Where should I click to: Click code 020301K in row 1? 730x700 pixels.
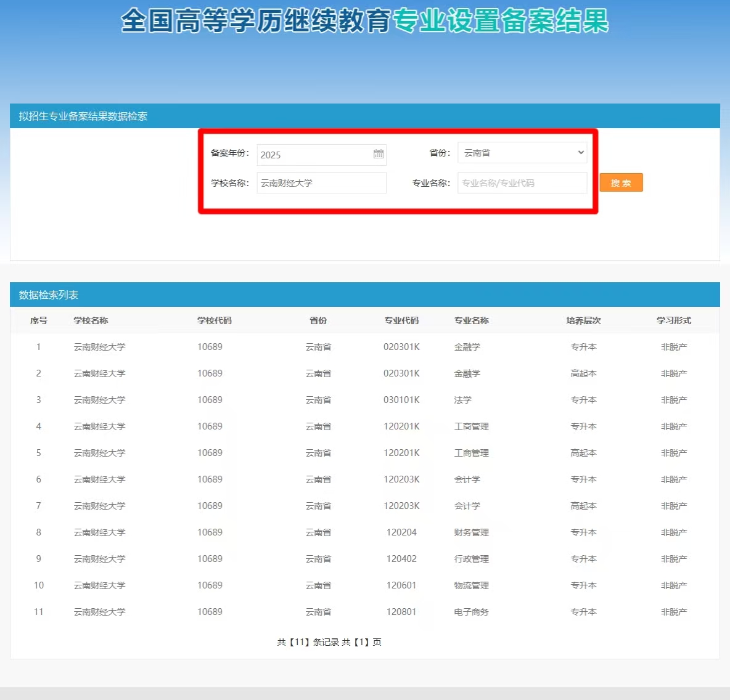pos(402,347)
